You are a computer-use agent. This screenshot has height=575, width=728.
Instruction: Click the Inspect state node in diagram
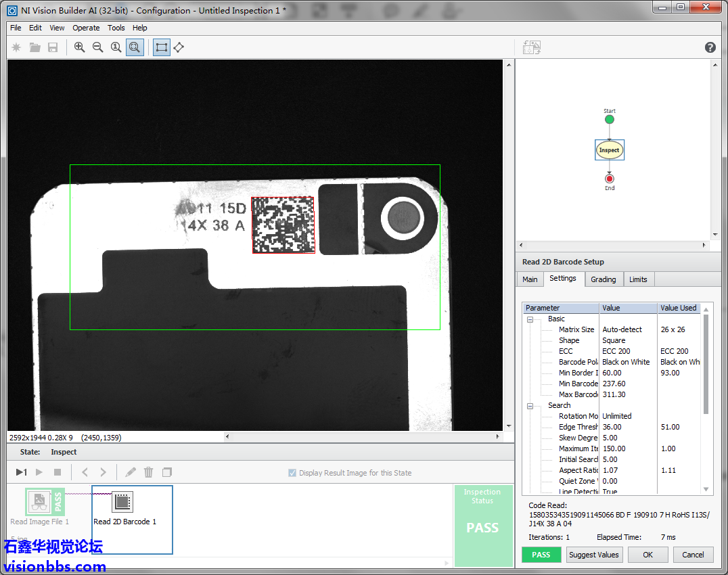point(609,150)
